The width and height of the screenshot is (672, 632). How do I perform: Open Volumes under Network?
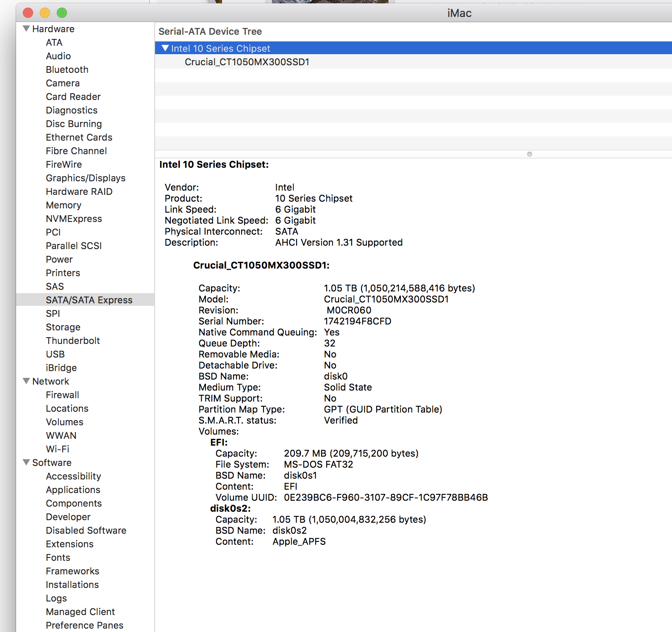pos(65,422)
